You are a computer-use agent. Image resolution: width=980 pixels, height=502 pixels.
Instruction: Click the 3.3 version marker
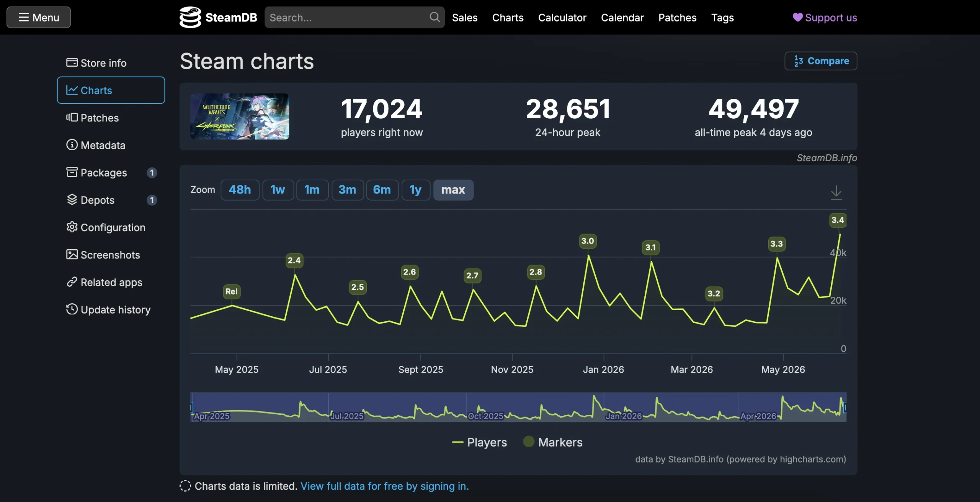[x=777, y=244]
